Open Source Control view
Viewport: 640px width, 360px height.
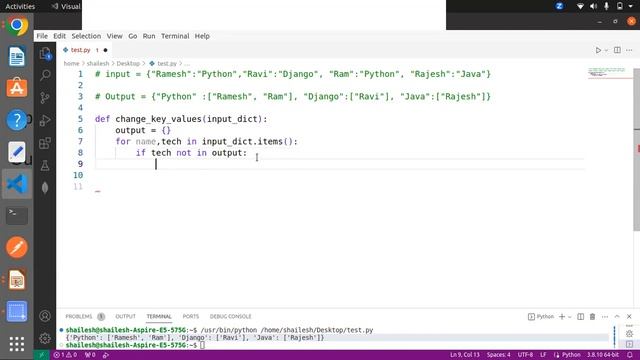point(45,98)
